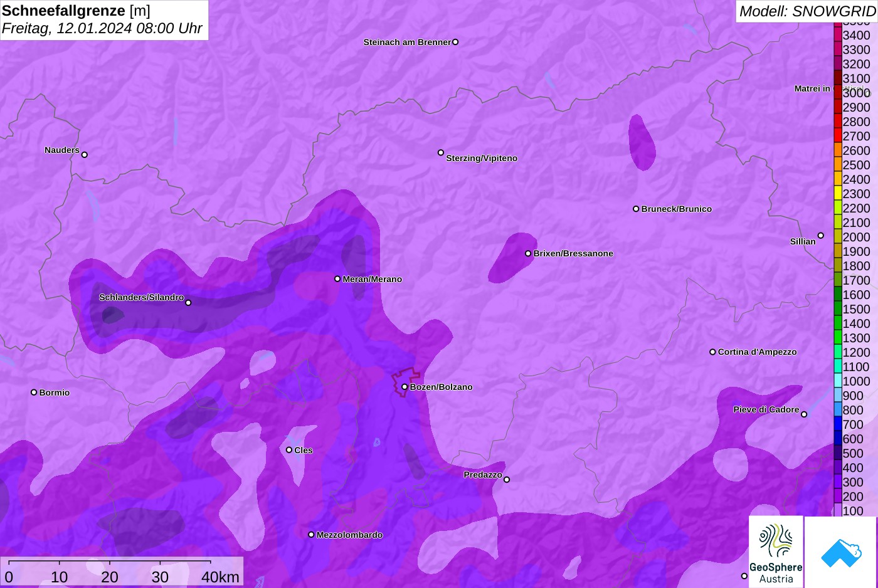Viewport: 878px width, 588px height.
Task: Click the Steinach am Brenner label
Action: point(407,42)
